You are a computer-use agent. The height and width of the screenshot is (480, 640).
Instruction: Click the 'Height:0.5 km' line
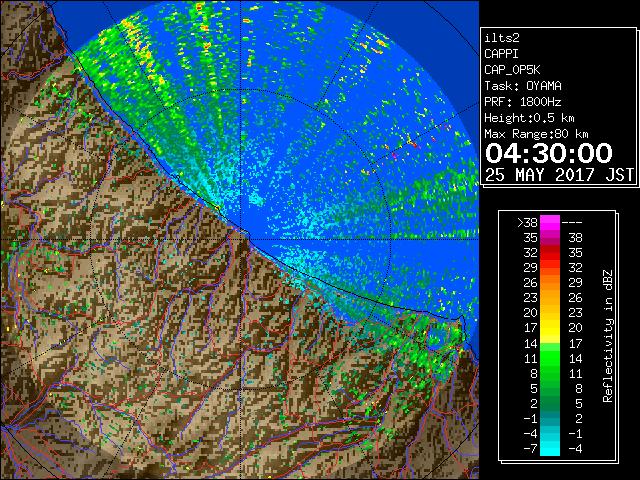[529, 118]
